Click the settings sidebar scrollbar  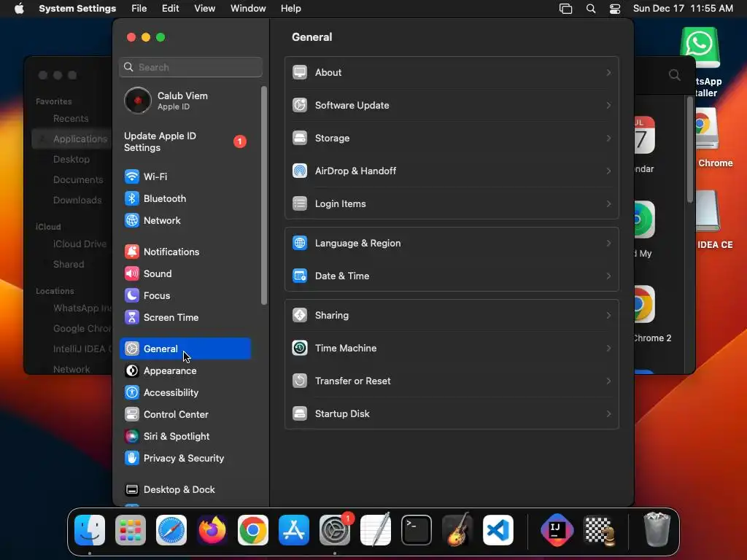[264, 195]
